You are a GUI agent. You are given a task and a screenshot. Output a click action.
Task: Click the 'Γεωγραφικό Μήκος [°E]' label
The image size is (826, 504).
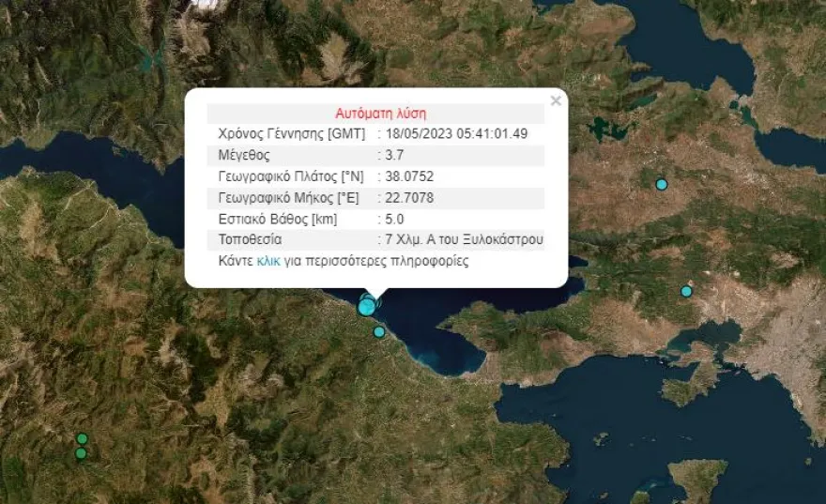290,198
